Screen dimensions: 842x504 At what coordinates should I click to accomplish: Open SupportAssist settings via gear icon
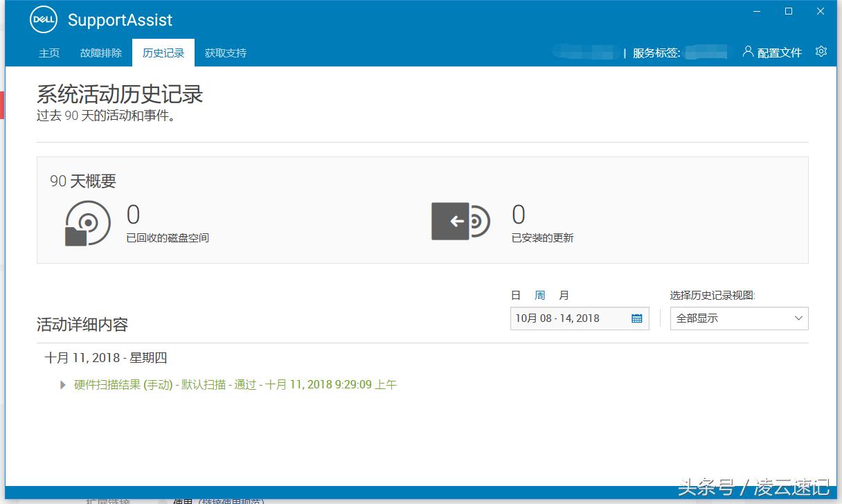821,51
